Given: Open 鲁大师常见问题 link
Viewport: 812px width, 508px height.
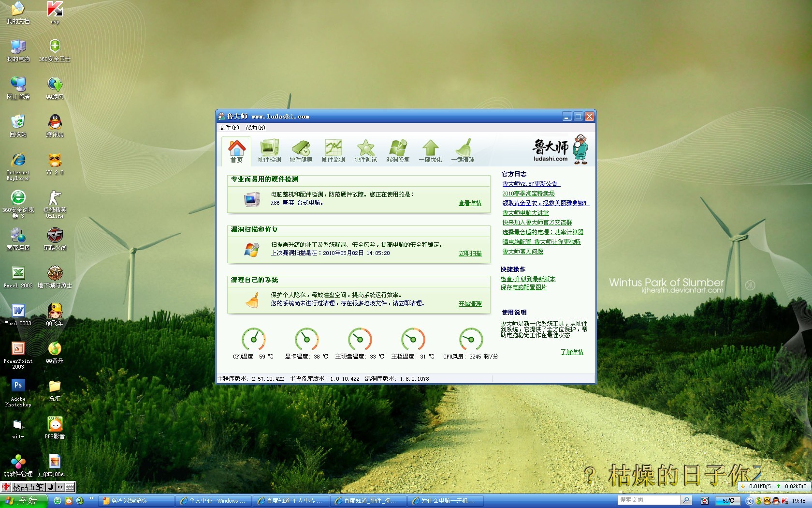Looking at the screenshot, I should (x=522, y=252).
